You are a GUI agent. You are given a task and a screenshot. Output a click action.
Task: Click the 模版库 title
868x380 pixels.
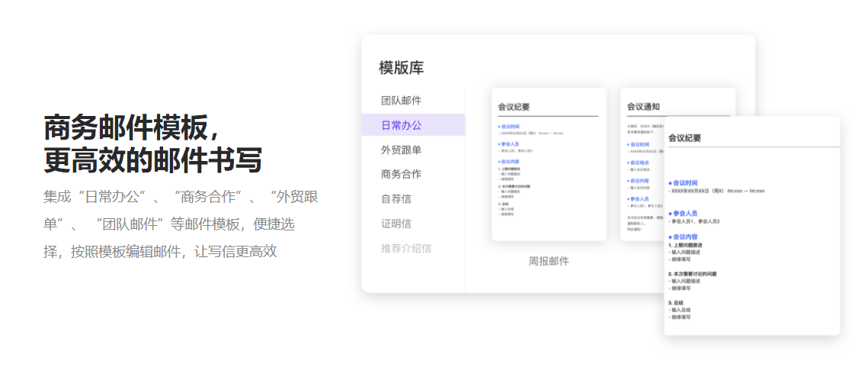click(x=402, y=68)
